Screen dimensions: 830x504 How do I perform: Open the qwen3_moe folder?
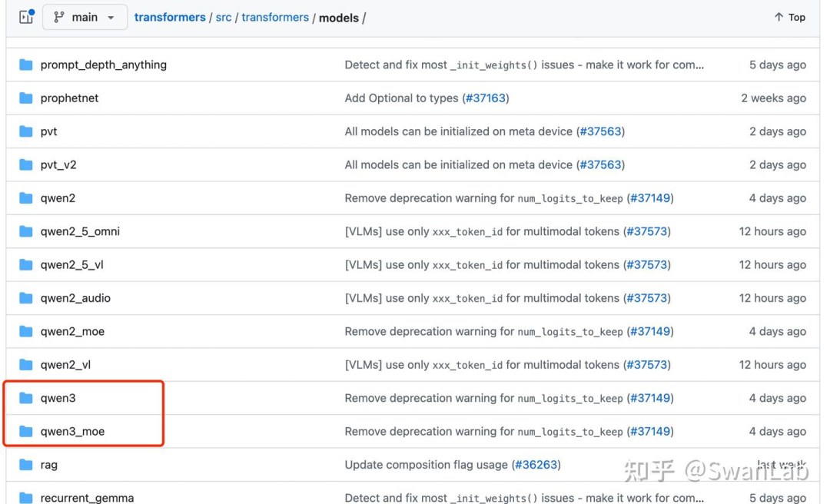point(72,432)
